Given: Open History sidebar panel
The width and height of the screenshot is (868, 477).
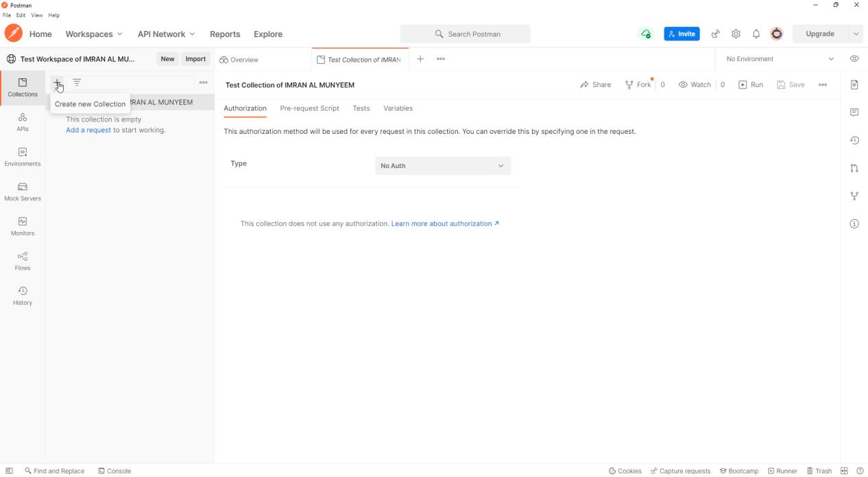Looking at the screenshot, I should point(23,296).
